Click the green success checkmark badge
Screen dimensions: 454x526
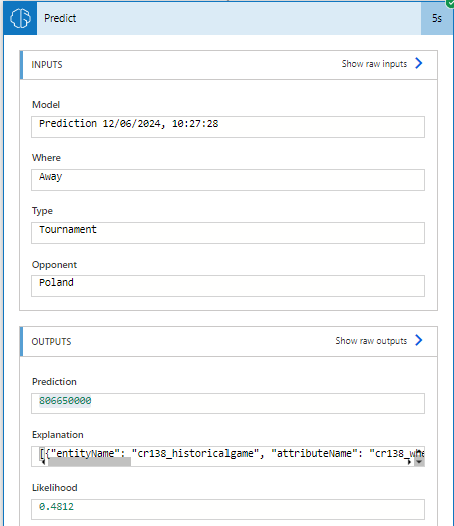click(x=450, y=3)
